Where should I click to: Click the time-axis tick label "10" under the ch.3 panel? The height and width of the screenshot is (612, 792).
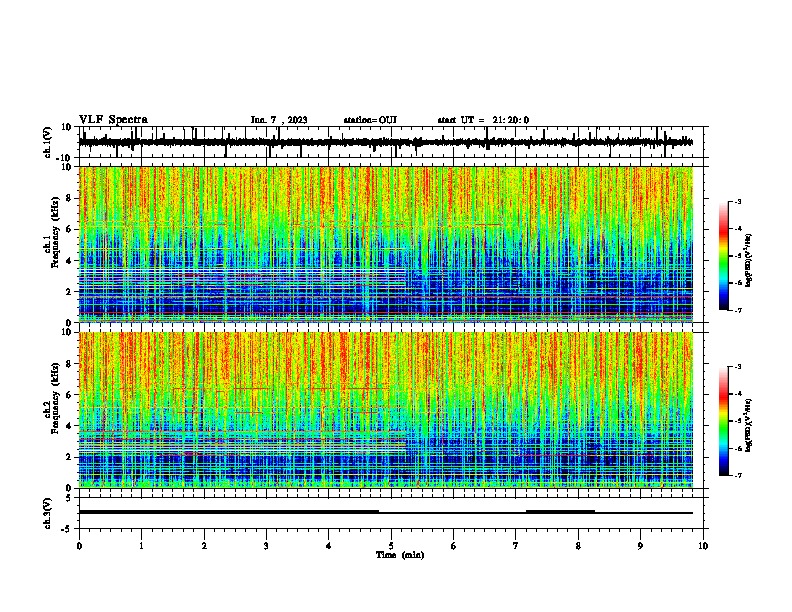click(703, 546)
